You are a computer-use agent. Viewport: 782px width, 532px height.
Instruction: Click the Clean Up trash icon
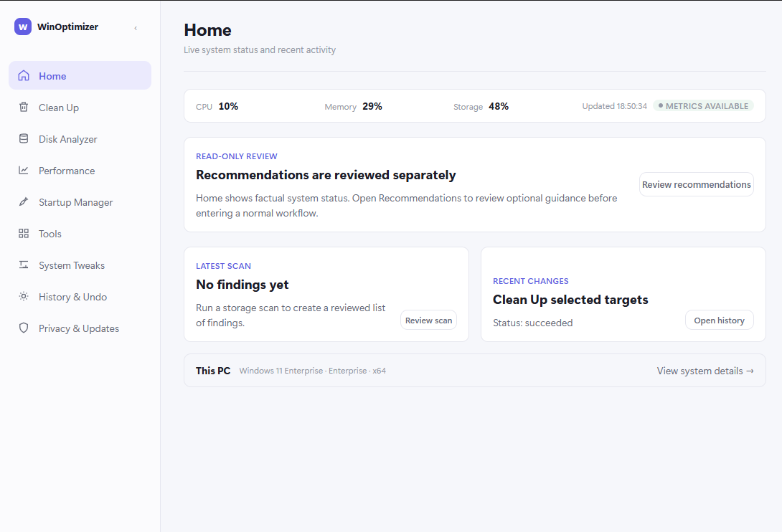[x=24, y=108]
